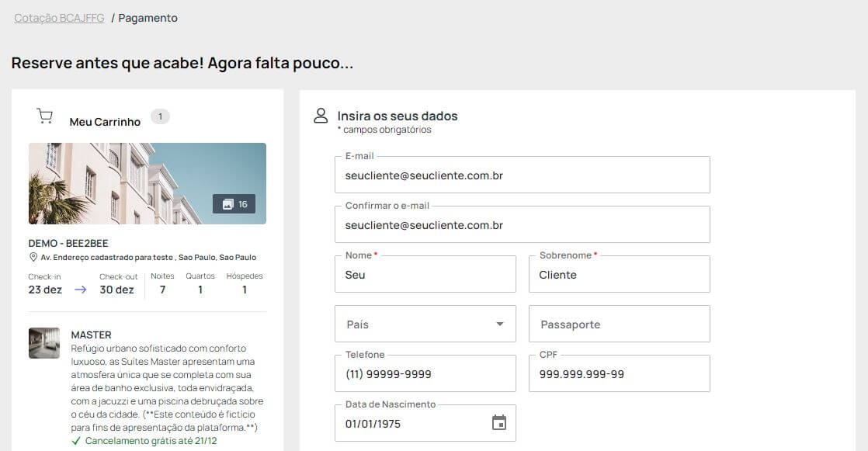Open the hotel building photo

click(x=116, y=183)
